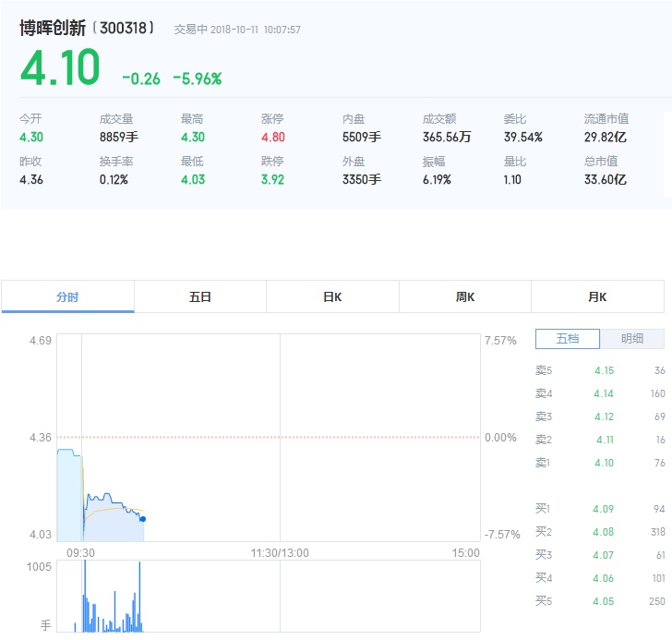Image resolution: width=672 pixels, height=640 pixels.
Task: Select the 五档 order book tab
Action: click(x=568, y=339)
